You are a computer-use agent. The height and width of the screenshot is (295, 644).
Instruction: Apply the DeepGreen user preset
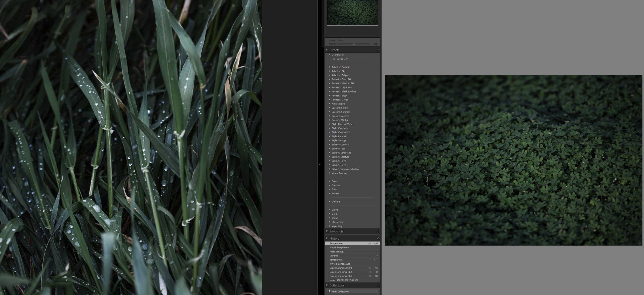[342, 59]
